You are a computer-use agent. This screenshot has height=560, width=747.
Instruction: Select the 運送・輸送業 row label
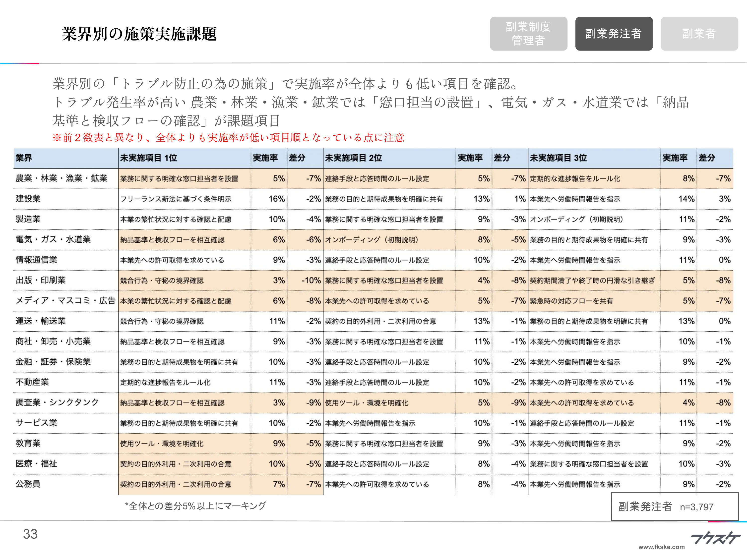[x=41, y=321]
